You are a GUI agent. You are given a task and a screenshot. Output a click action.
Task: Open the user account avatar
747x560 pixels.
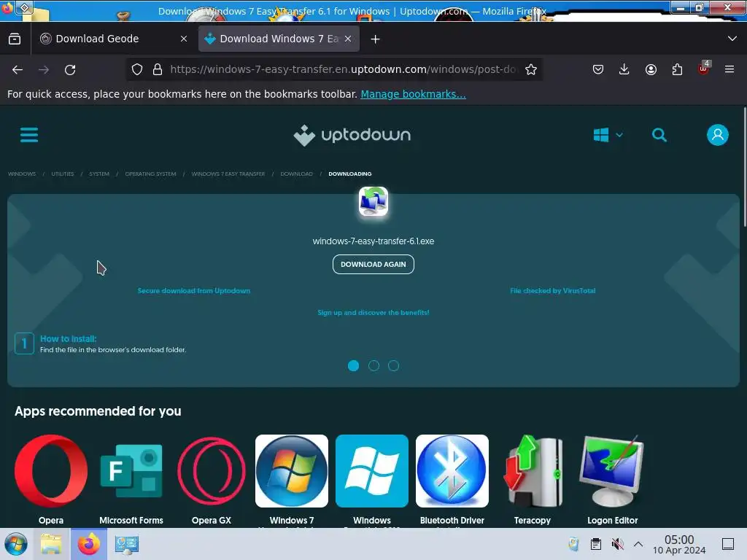tap(718, 135)
